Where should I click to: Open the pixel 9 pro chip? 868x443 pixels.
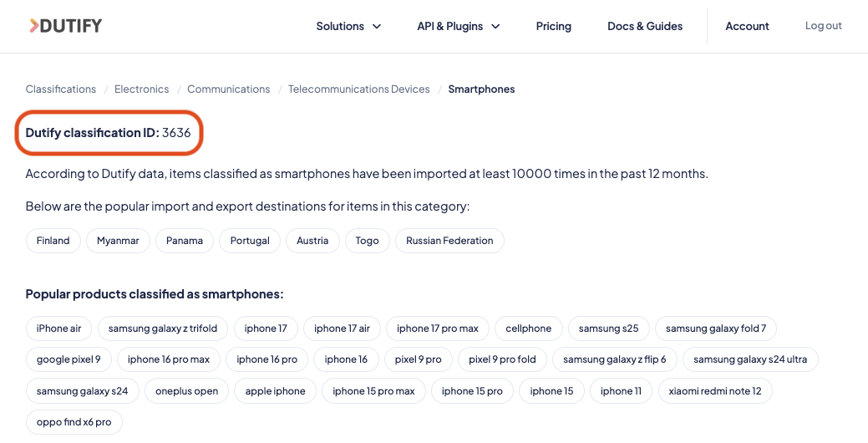coord(418,359)
